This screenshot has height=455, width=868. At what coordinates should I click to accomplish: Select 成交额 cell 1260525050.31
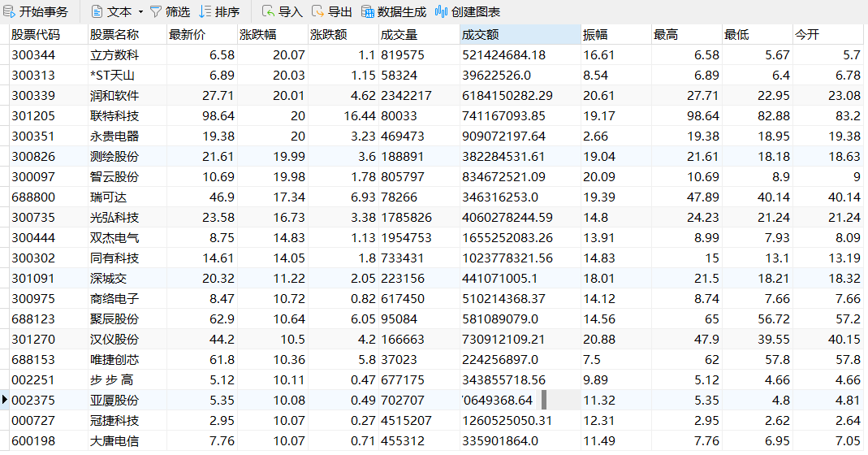tap(520, 421)
